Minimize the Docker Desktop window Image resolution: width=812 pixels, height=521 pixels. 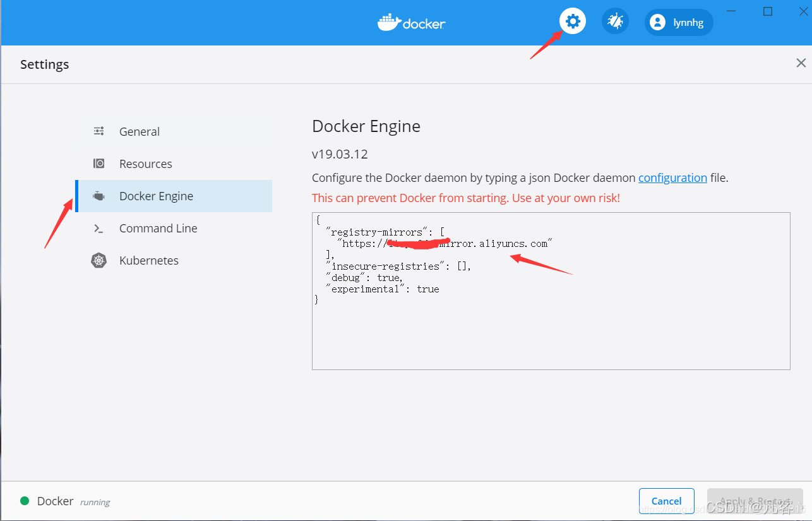[731, 11]
